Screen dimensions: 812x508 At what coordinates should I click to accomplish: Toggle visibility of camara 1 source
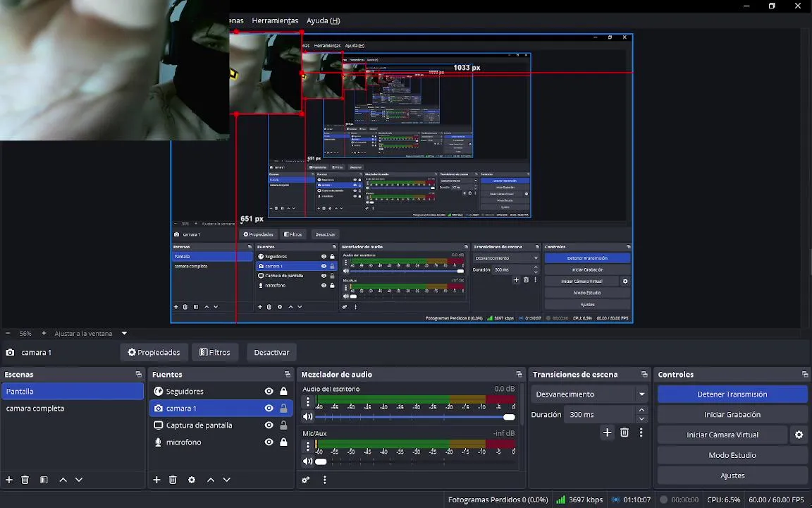tap(269, 409)
